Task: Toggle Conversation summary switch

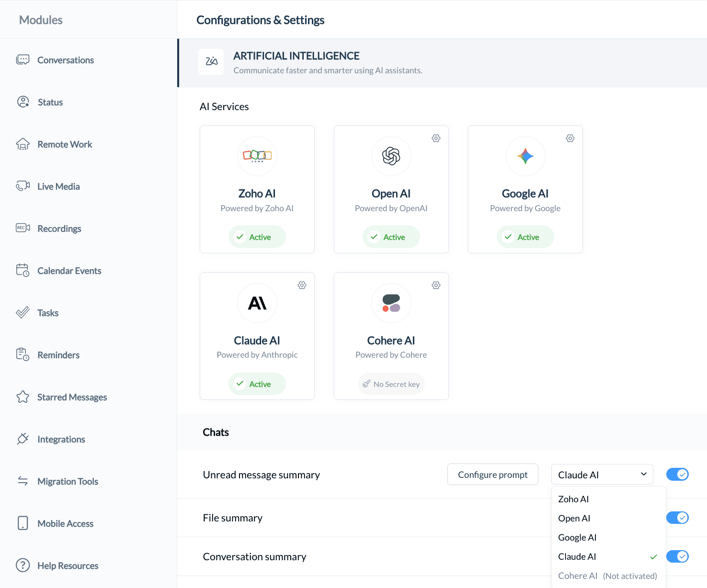Action: [677, 556]
